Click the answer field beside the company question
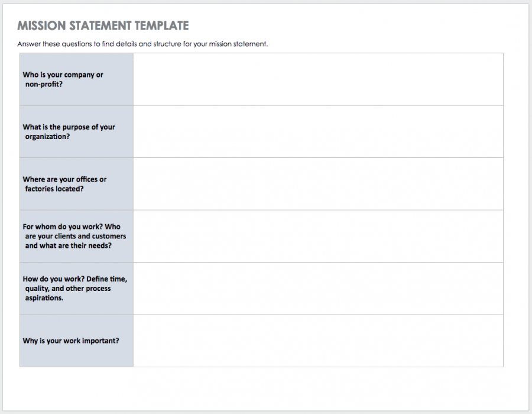This screenshot has width=532, height=414. click(319, 79)
